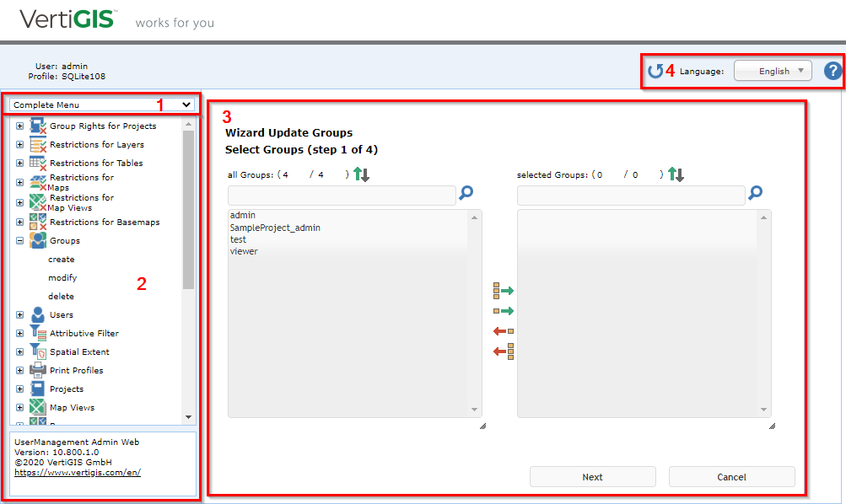Open help via the question mark icon
This screenshot has height=504, width=846.
click(833, 71)
